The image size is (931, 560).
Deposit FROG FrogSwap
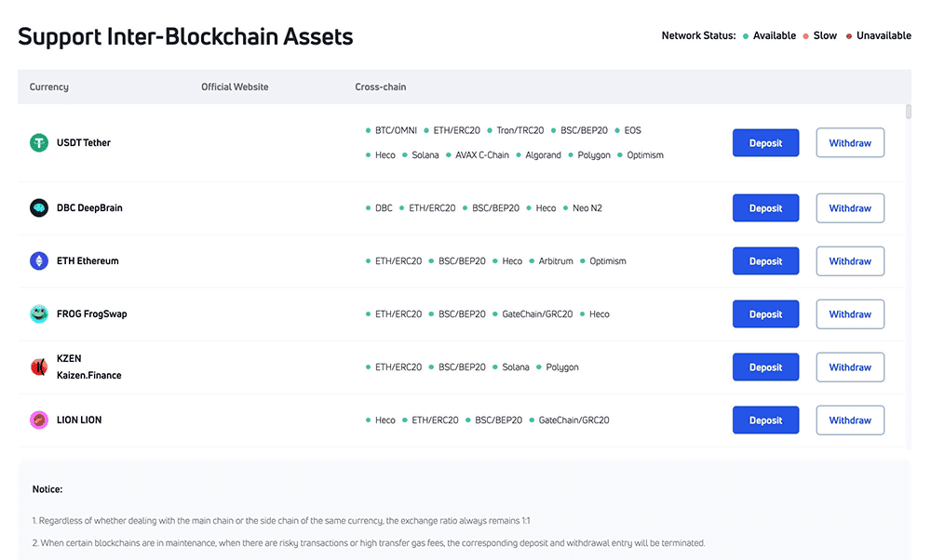tap(765, 314)
